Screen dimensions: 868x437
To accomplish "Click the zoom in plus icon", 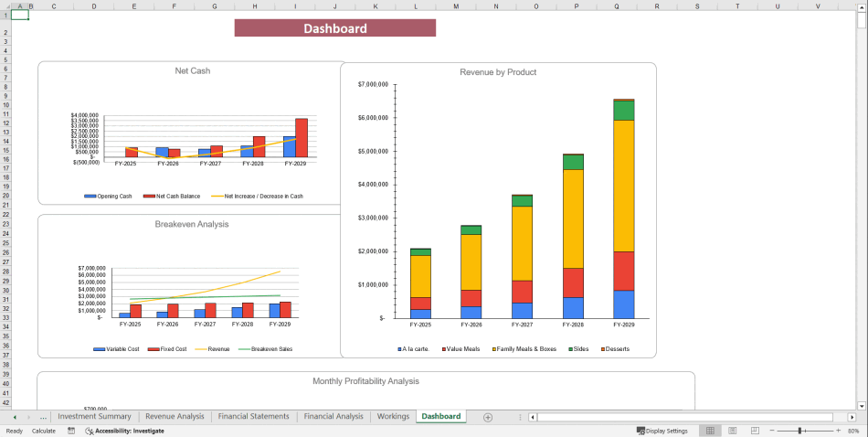I will (x=838, y=431).
